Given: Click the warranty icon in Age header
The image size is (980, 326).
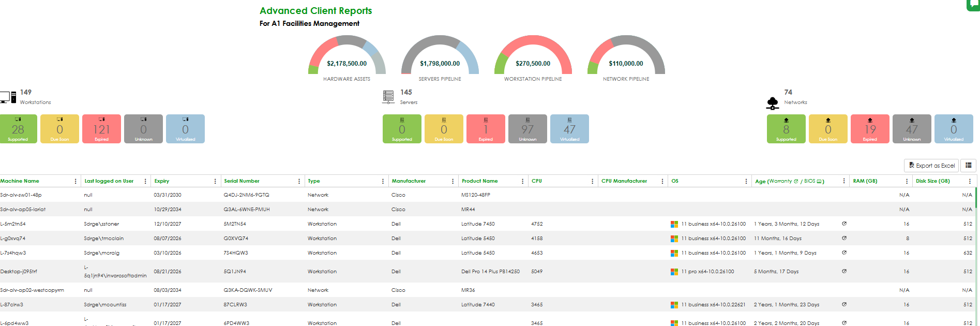Looking at the screenshot, I should [x=796, y=181].
